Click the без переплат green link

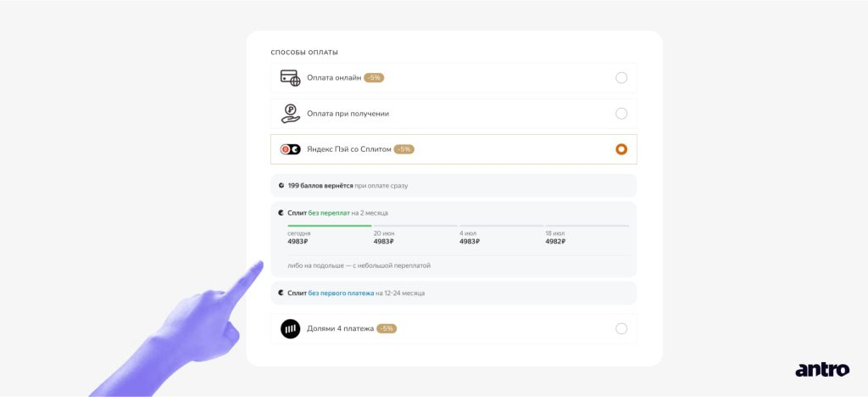(x=329, y=213)
